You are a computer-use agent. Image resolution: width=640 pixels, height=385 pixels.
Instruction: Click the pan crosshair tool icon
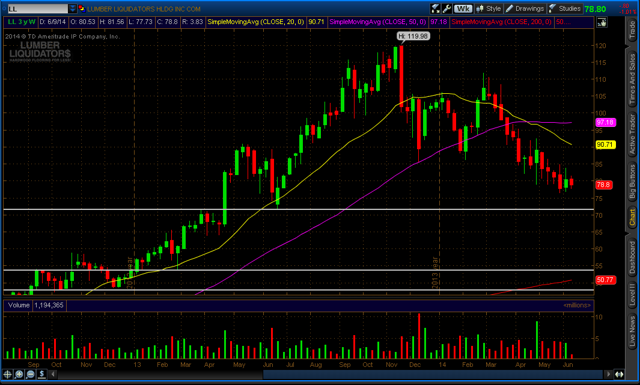(x=8, y=374)
